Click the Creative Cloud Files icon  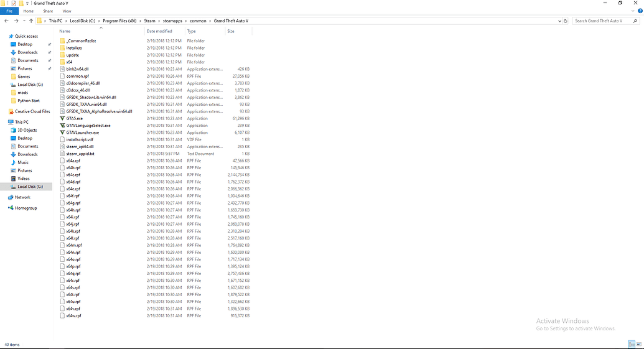point(11,111)
